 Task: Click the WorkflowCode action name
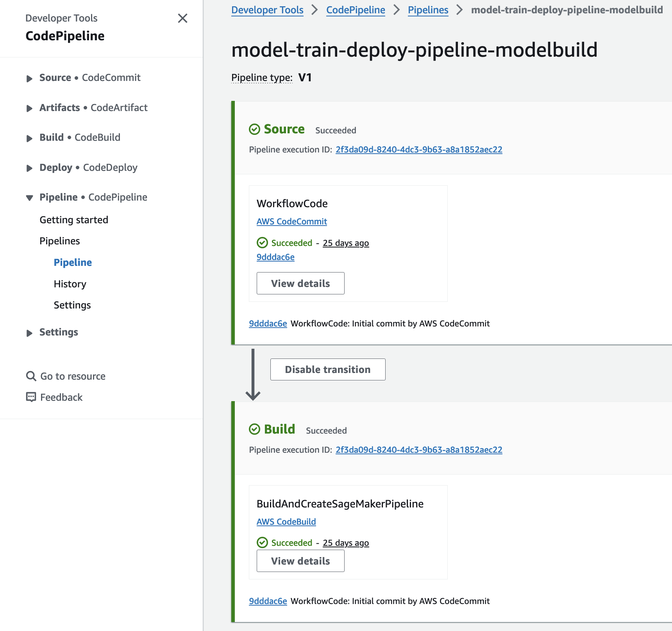(x=292, y=203)
